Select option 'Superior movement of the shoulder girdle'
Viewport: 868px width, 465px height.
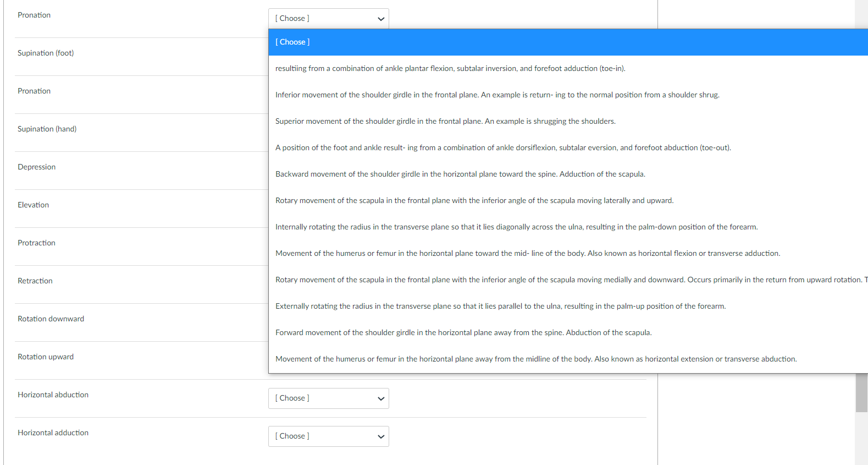(568, 122)
